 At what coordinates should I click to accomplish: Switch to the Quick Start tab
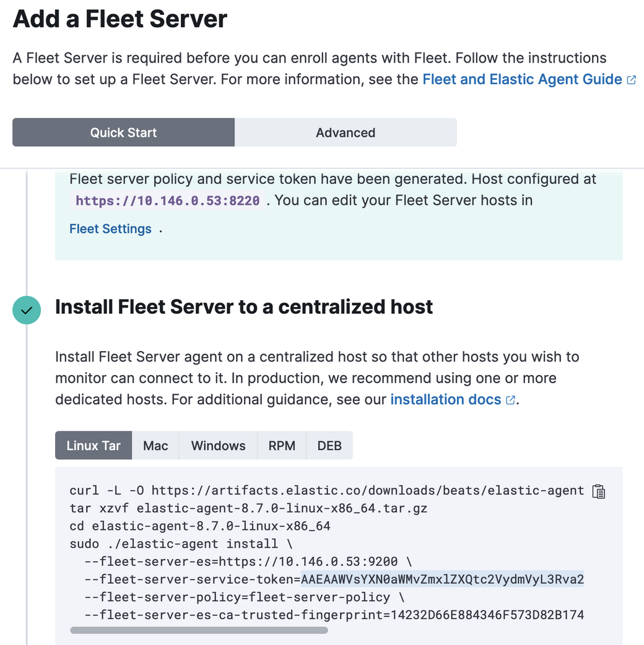pos(123,132)
